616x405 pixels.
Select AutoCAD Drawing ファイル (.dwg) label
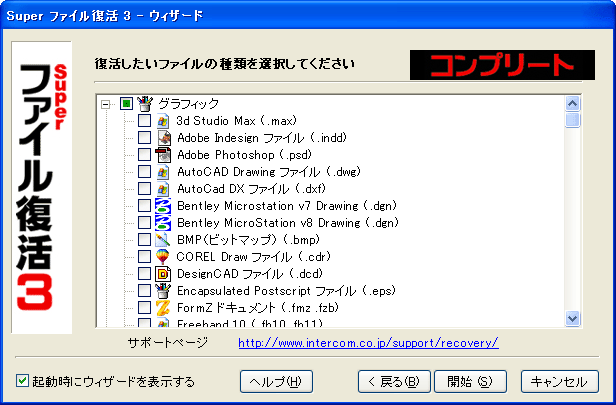pyautogui.click(x=269, y=172)
